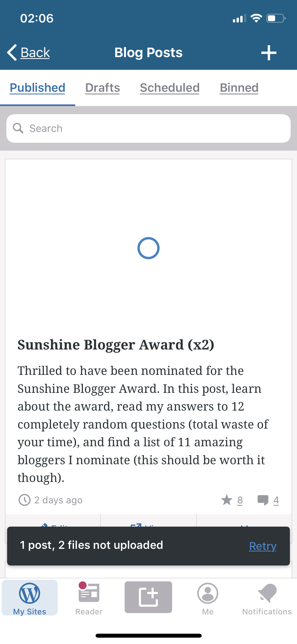The height and width of the screenshot is (644, 297).
Task: Tap the star likes icon
Action: click(227, 500)
